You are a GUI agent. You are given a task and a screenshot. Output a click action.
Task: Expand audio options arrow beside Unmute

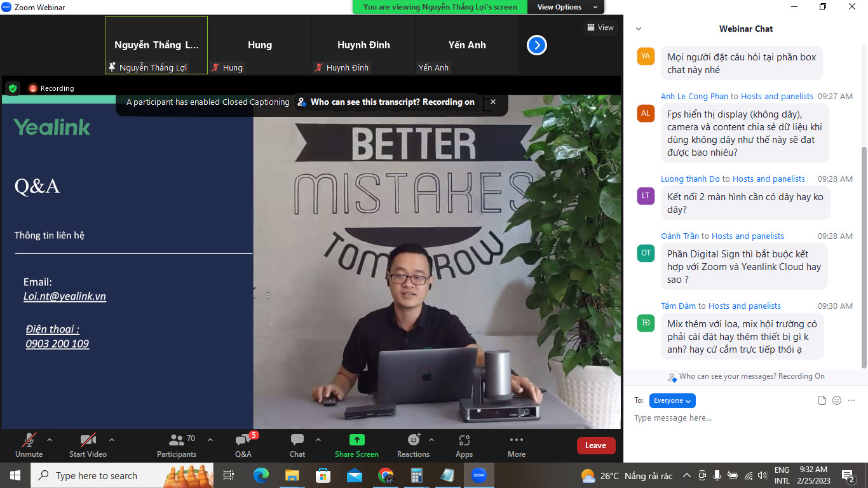click(x=50, y=440)
